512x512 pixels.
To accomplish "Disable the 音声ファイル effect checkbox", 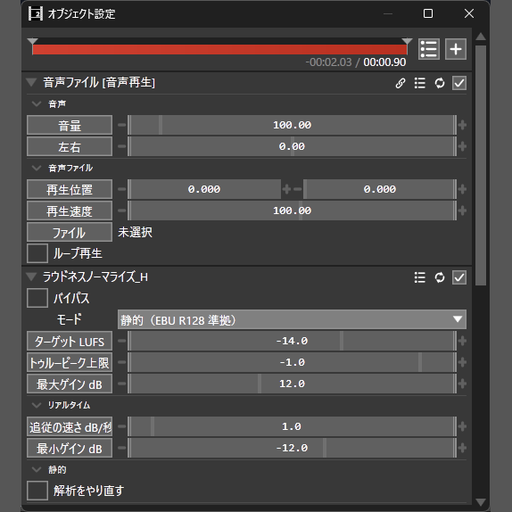I will 459,83.
